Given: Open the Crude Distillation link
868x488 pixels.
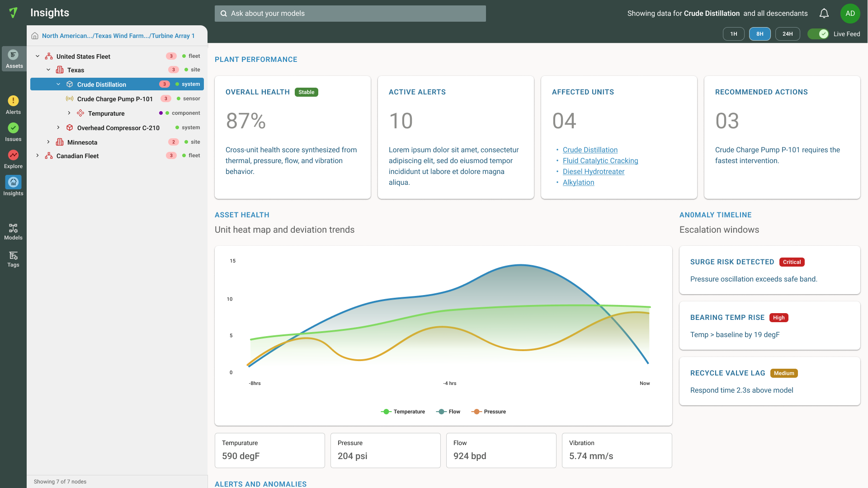Looking at the screenshot, I should pyautogui.click(x=590, y=150).
